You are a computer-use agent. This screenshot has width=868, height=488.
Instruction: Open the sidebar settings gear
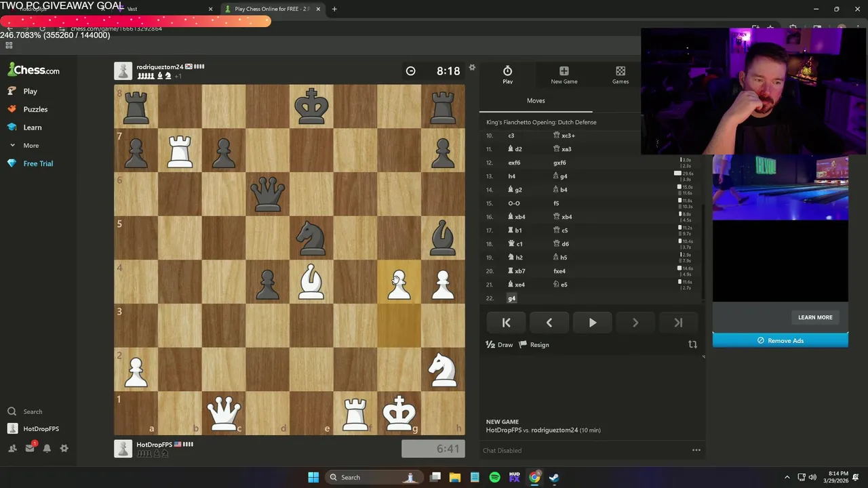point(64,448)
